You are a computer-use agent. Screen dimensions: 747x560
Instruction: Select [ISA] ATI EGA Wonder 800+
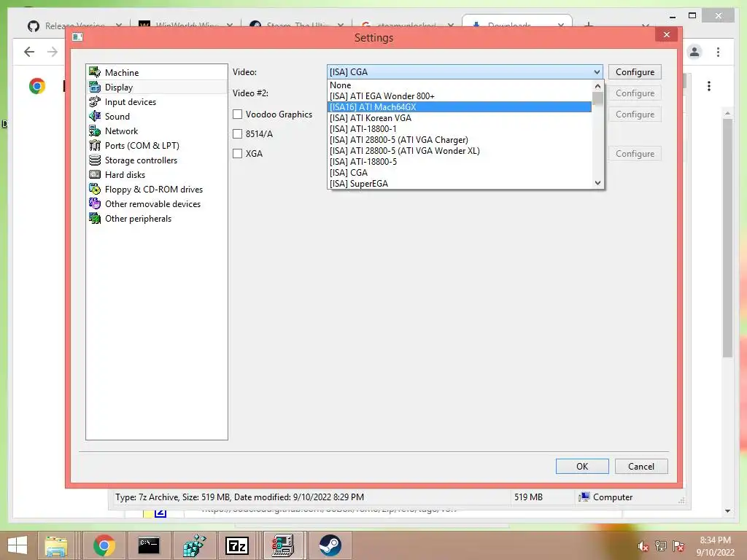[x=460, y=96]
